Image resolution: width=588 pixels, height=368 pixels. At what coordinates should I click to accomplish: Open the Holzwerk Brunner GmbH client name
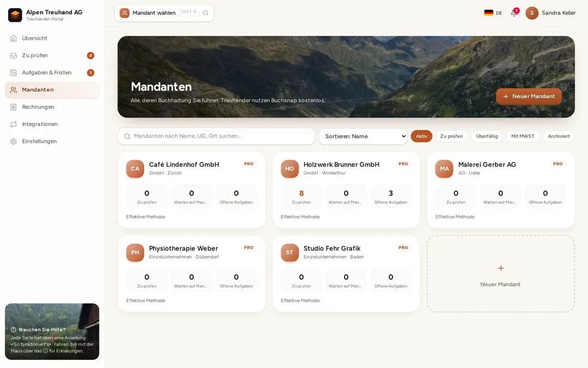(x=341, y=165)
